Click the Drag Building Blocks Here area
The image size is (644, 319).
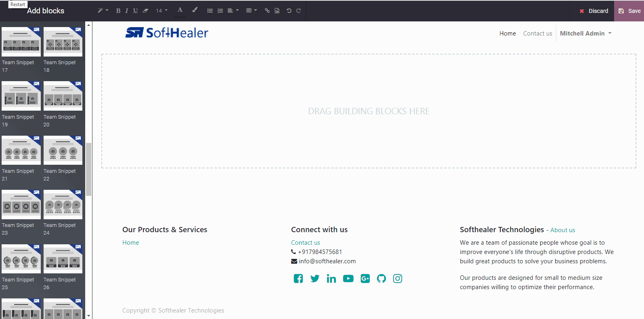click(369, 111)
